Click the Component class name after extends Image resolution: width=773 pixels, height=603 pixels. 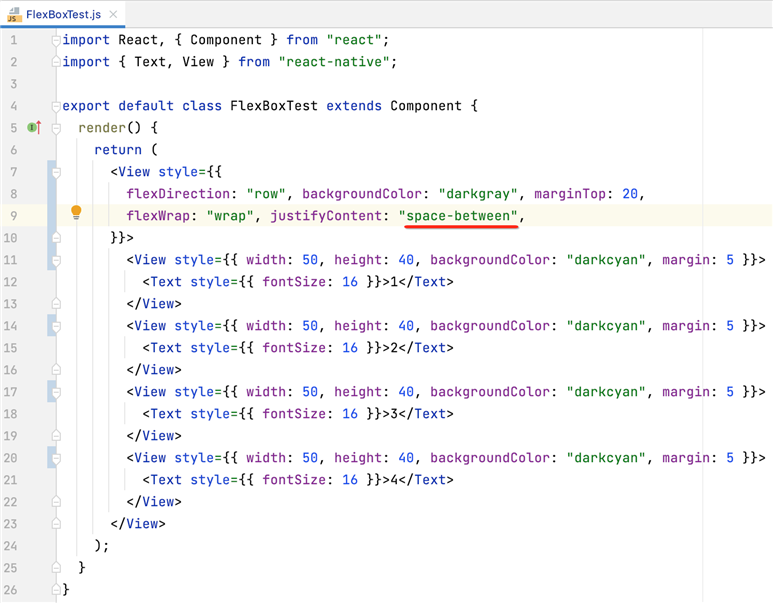click(x=426, y=106)
